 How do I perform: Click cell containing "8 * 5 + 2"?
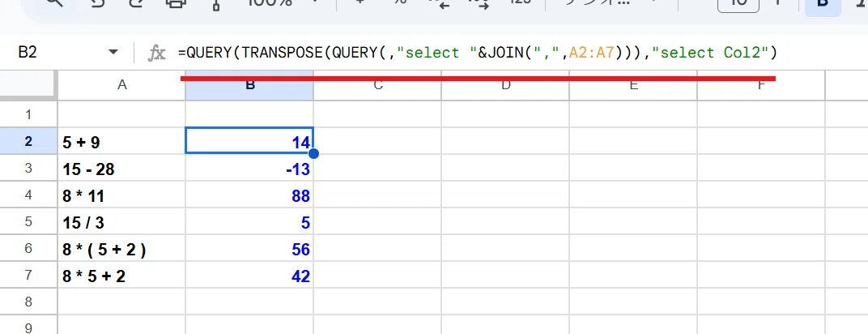click(121, 276)
